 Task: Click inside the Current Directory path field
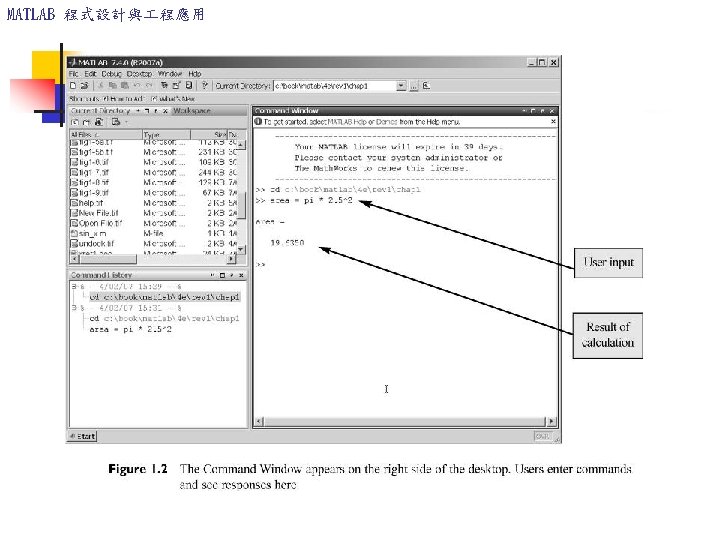(335, 86)
